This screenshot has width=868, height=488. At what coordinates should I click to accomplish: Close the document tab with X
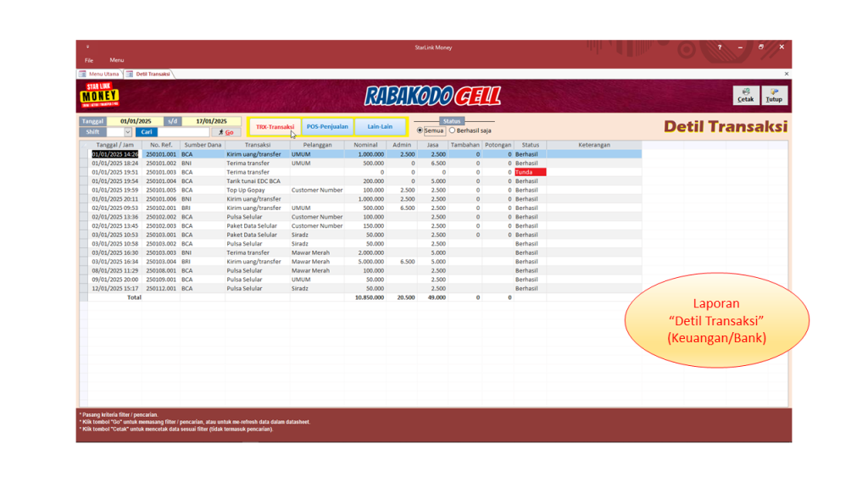[x=786, y=74]
